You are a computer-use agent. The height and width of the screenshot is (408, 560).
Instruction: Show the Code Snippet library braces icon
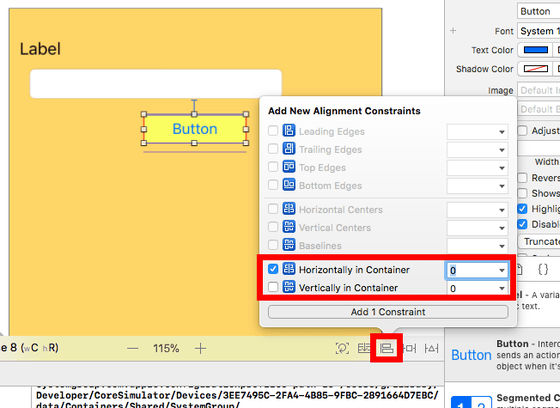tap(543, 269)
